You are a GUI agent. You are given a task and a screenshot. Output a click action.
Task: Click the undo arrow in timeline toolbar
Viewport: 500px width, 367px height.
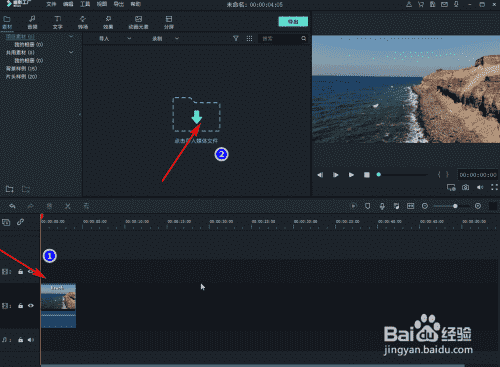(12, 206)
